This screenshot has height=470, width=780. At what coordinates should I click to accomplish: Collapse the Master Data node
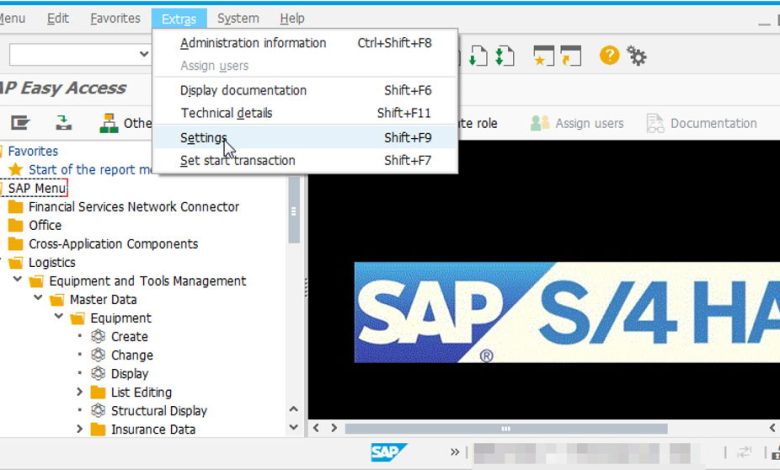click(38, 298)
